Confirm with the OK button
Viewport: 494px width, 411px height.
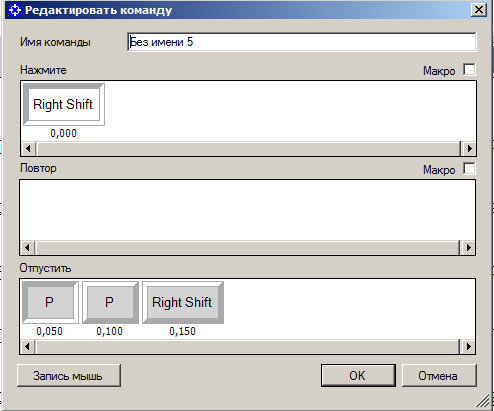(358, 376)
